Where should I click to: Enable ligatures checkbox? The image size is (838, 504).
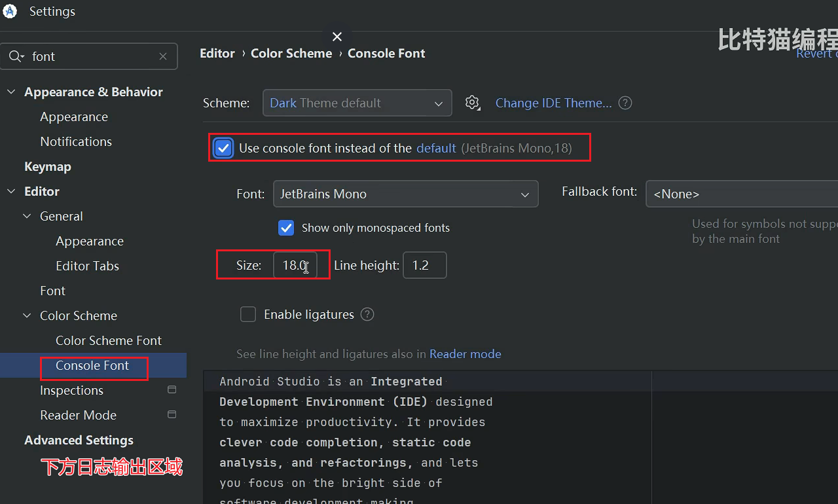coord(248,314)
